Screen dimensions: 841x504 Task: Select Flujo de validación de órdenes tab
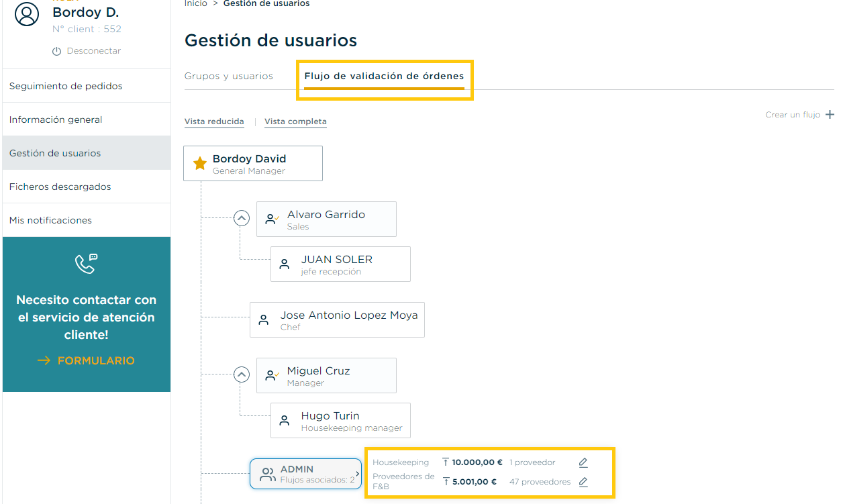click(384, 77)
